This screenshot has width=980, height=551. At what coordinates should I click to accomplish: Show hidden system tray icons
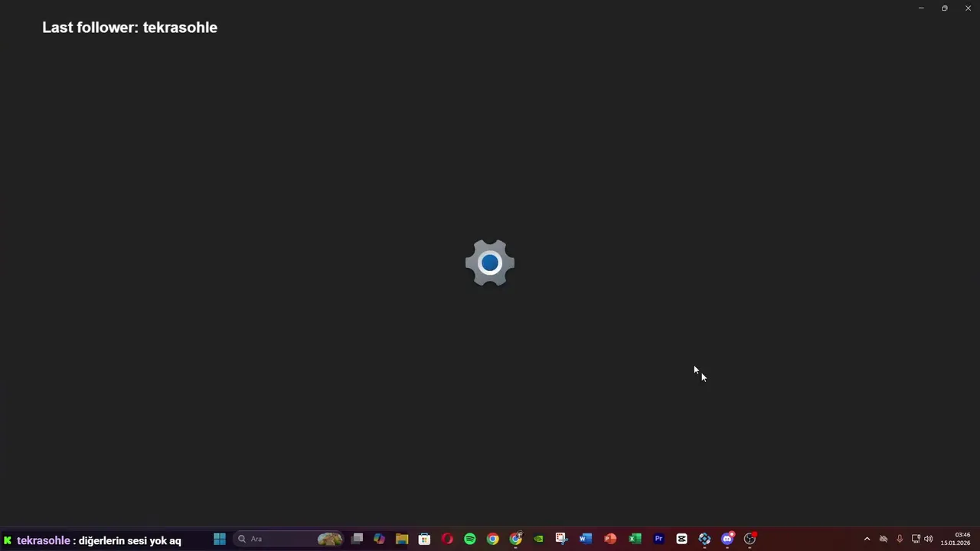[867, 539]
